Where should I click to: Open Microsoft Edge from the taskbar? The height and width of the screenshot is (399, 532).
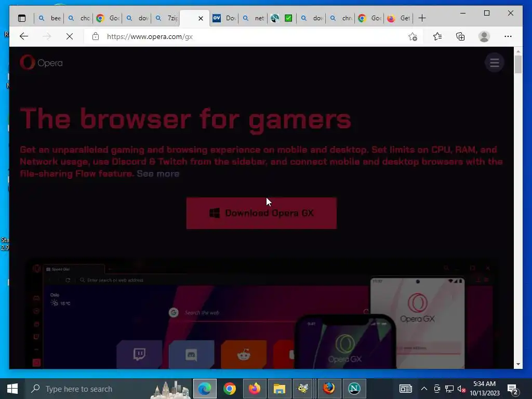(205, 389)
